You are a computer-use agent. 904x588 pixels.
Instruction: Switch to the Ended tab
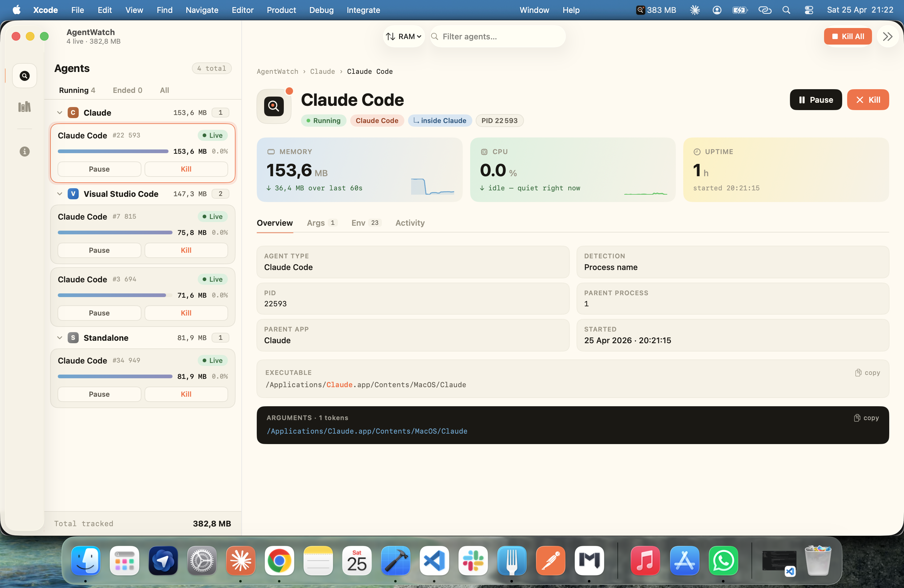[x=127, y=90]
